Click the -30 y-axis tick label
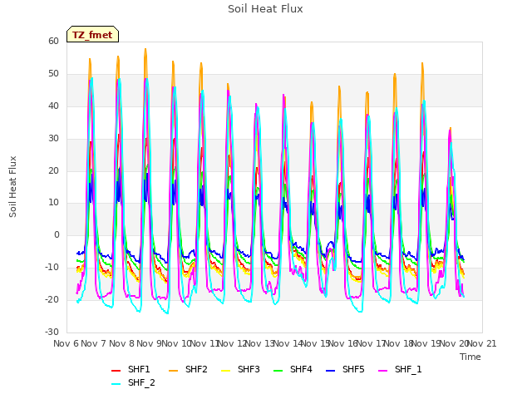This screenshot has height=399, width=532. tap(52, 332)
